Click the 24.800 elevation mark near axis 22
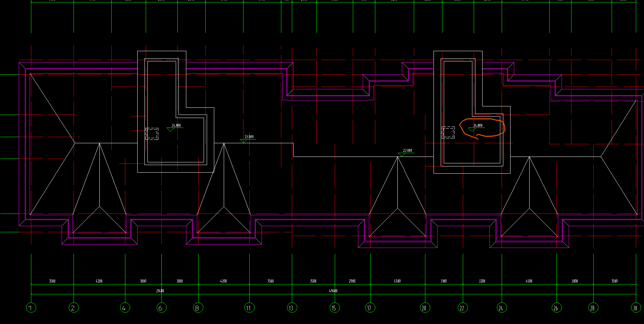 [x=477, y=127]
